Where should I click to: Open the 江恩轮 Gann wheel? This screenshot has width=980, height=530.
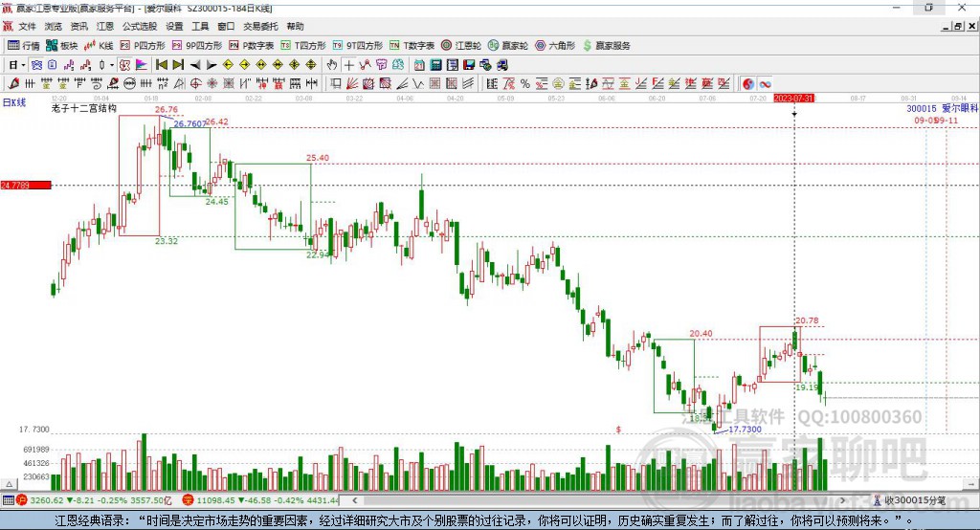tap(461, 46)
